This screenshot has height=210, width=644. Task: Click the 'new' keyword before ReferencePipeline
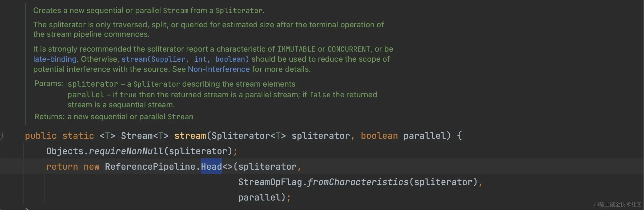[x=92, y=166]
